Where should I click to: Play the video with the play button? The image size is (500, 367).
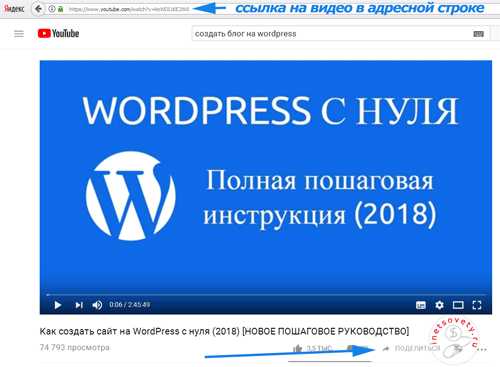57,305
